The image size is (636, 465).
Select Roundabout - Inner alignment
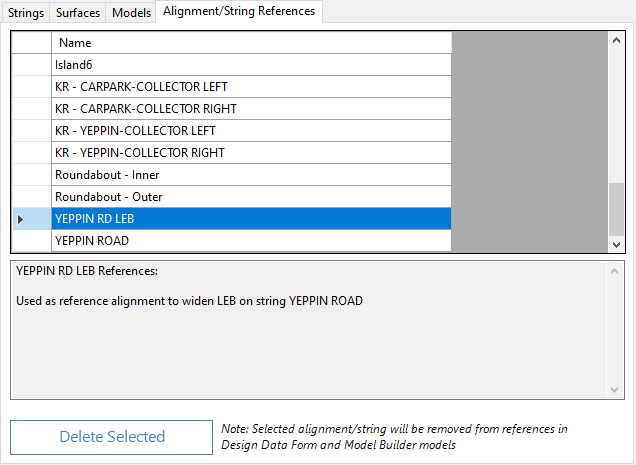point(250,175)
